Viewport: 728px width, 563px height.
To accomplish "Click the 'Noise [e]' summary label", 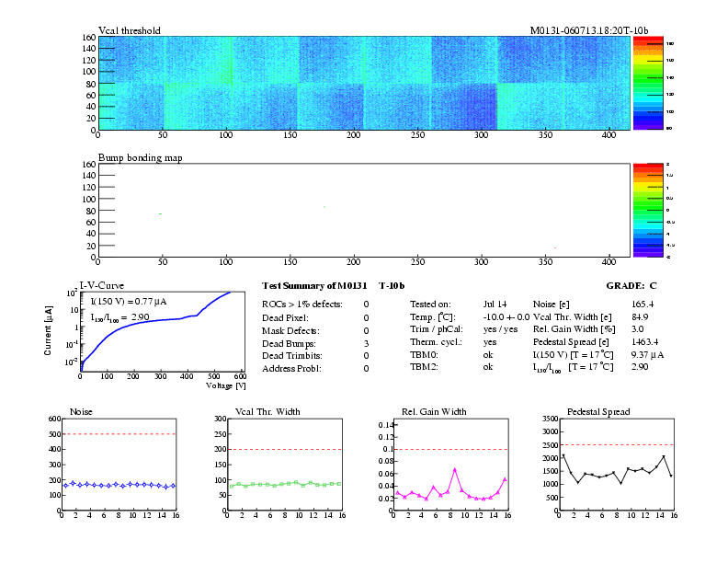I will [551, 304].
